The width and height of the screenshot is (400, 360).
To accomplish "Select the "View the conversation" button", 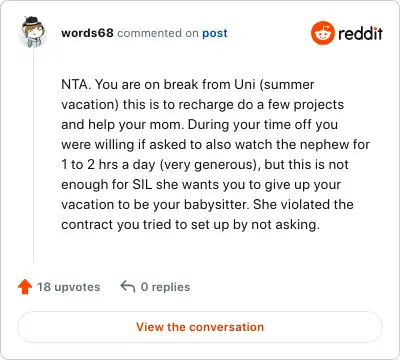I will click(200, 327).
